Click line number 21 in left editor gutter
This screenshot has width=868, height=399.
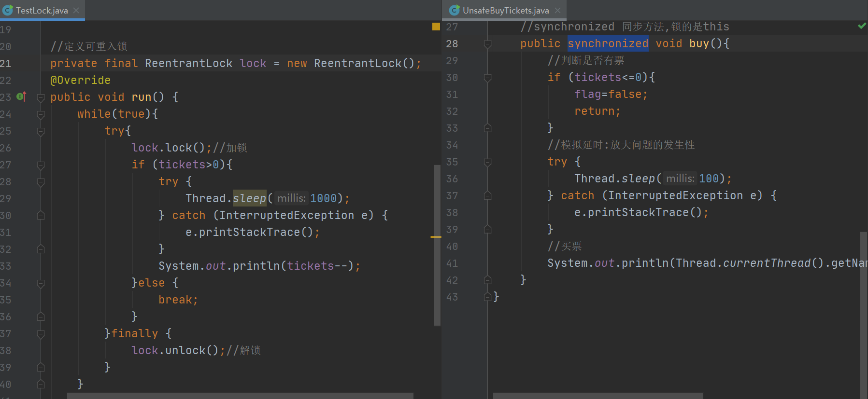(x=6, y=63)
